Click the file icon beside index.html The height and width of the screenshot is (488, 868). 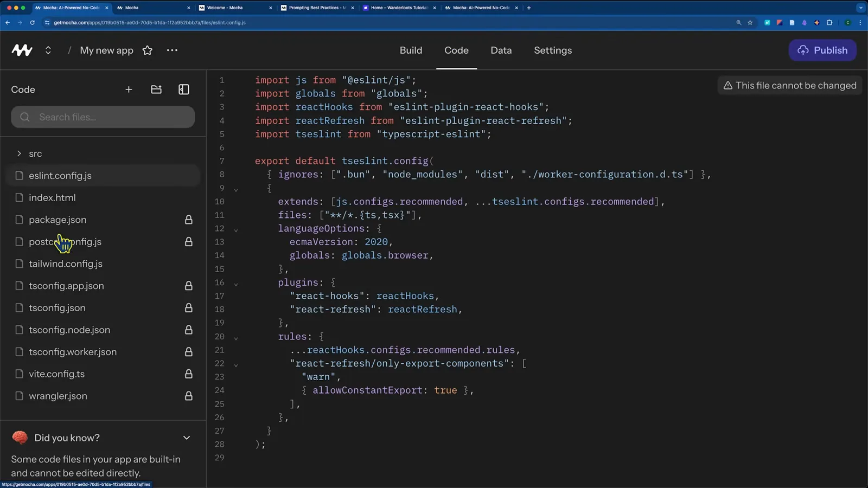pos(20,197)
